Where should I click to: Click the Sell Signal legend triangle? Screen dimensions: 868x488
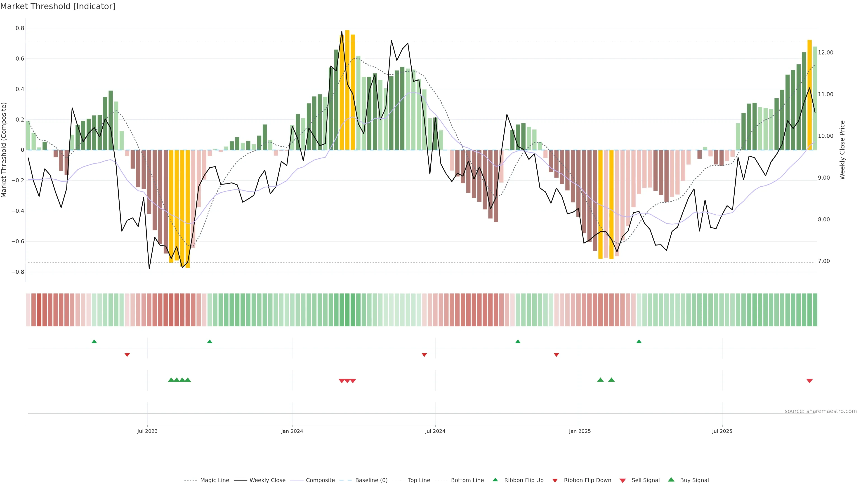click(623, 481)
